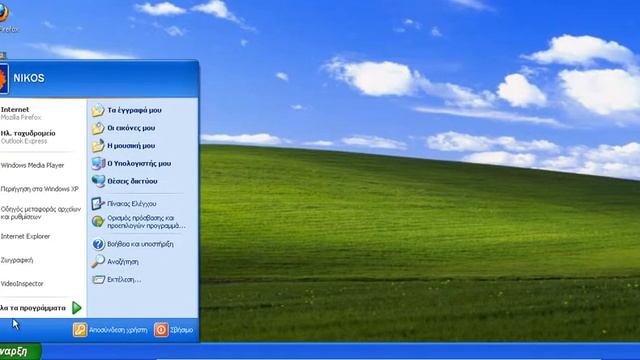This screenshot has width=640, height=360.
Task: Expand Όλα τα προγράμματα text
Action: coord(33,308)
